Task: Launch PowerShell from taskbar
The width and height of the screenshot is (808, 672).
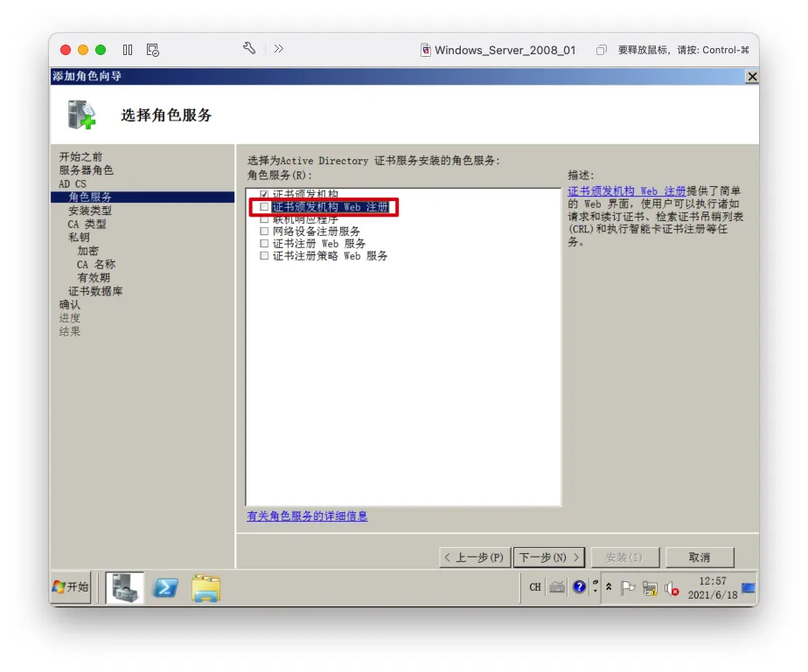Action: coord(165,587)
